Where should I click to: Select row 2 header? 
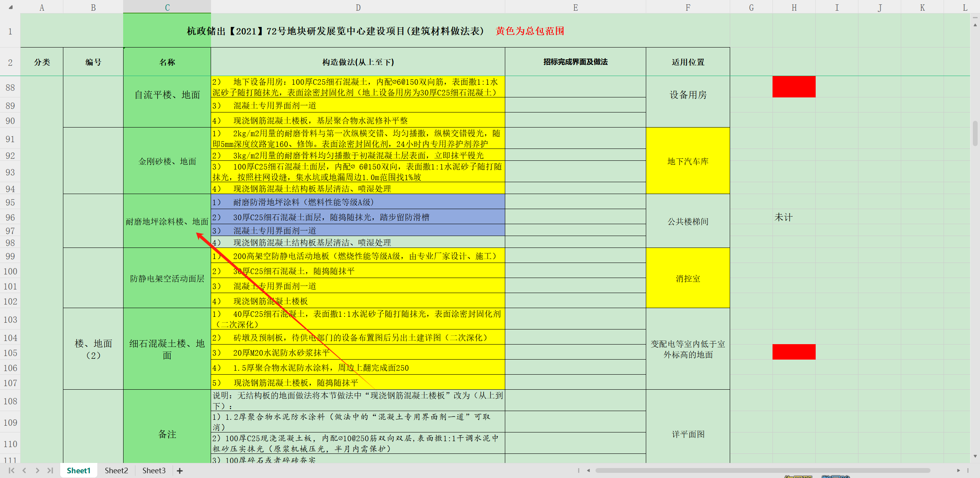point(10,62)
